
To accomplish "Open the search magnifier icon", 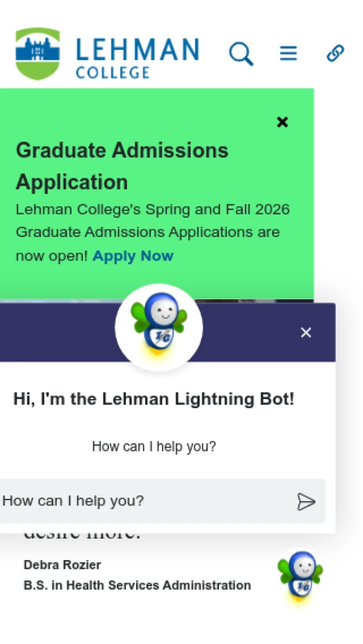I will 241,54.
